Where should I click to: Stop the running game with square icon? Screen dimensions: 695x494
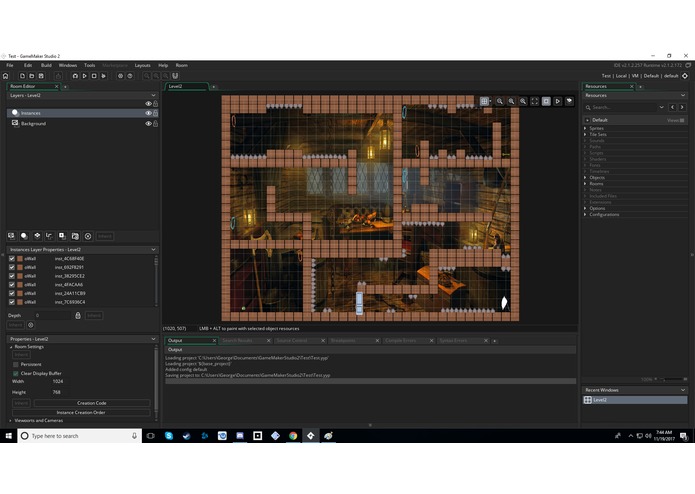point(94,76)
